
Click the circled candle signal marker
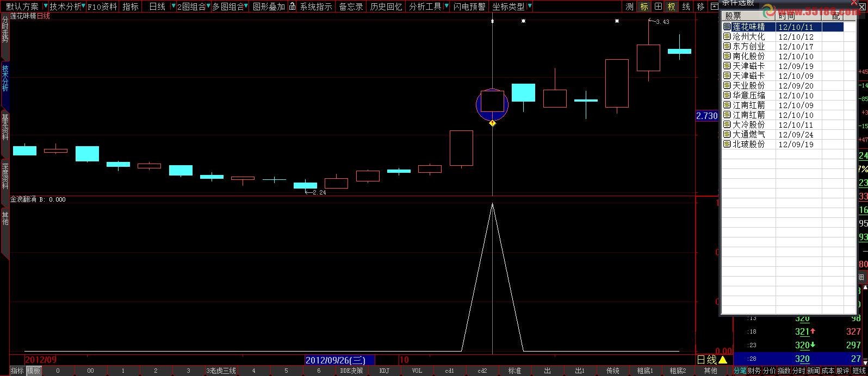[492, 104]
